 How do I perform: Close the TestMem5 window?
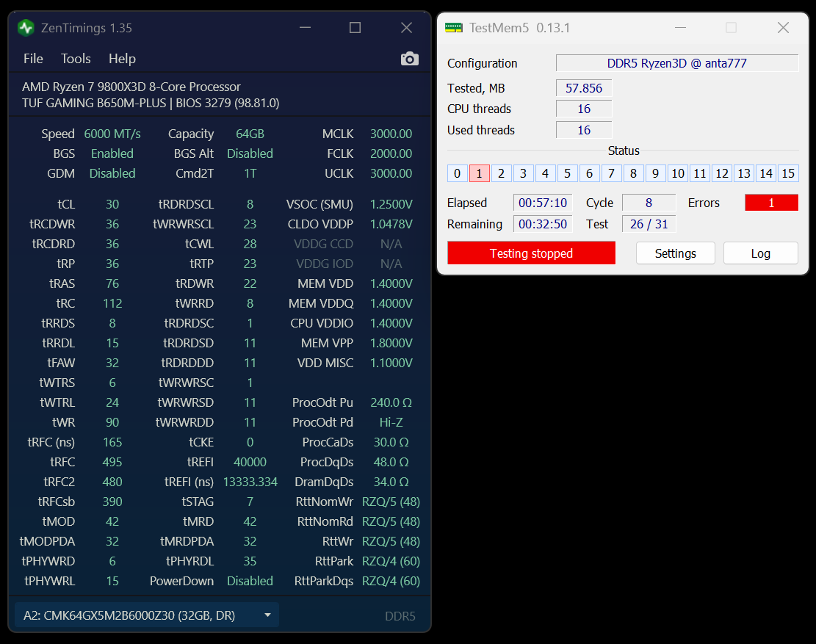click(x=783, y=28)
